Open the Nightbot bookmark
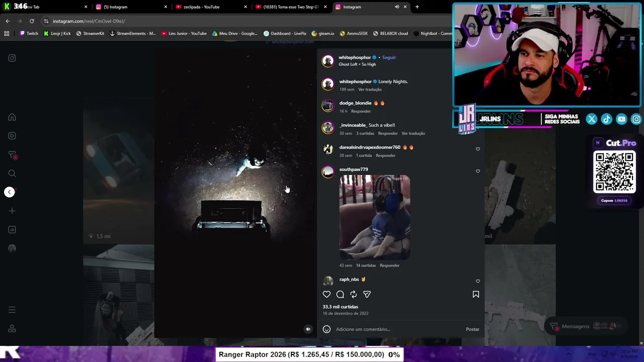The width and height of the screenshot is (644, 362). [433, 34]
